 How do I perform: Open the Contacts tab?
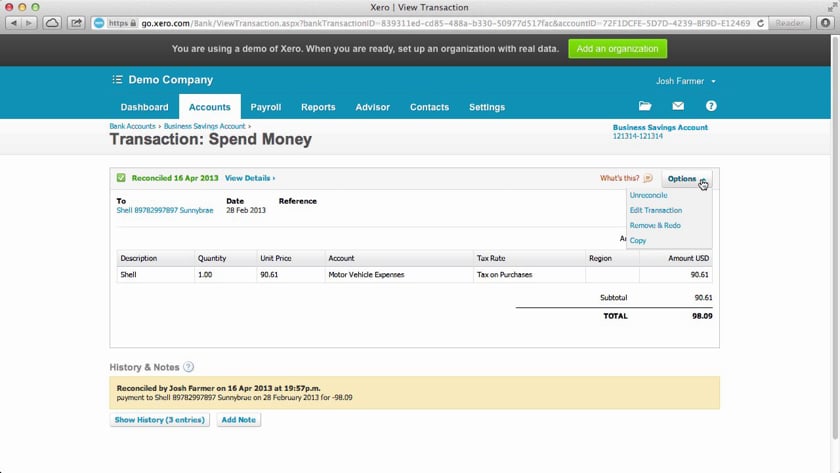429,107
